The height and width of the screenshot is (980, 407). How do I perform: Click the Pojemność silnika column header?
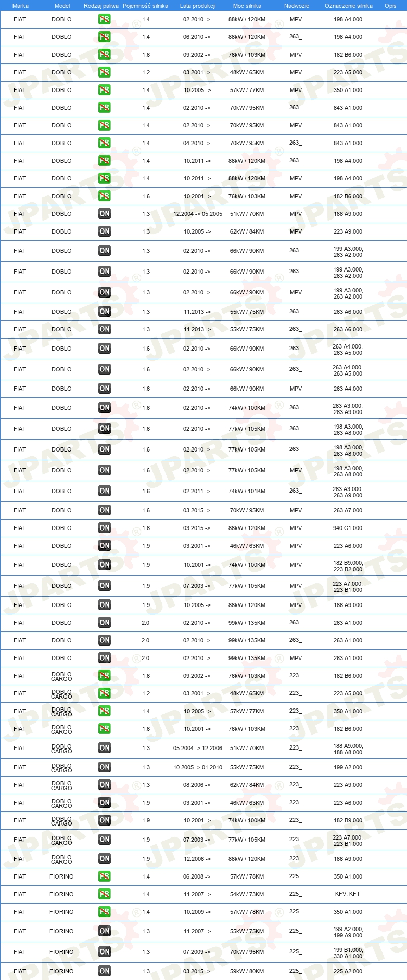145,6
